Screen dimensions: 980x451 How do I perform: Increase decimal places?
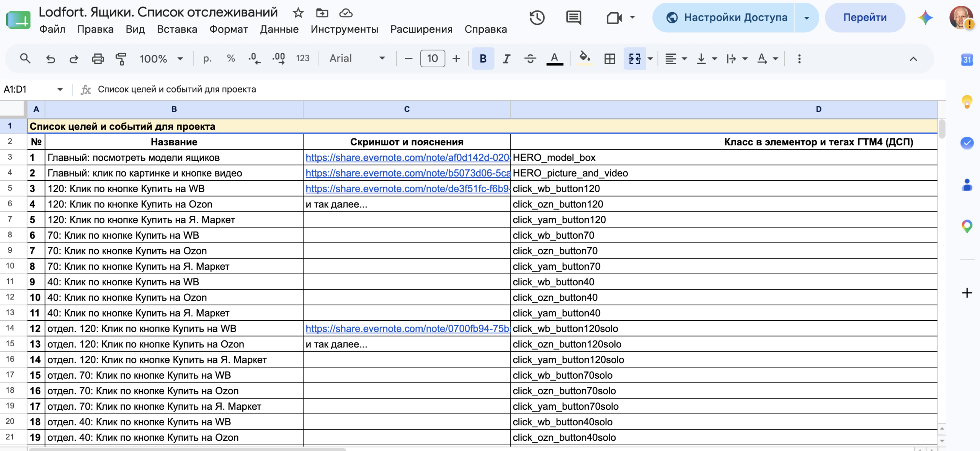tap(279, 59)
